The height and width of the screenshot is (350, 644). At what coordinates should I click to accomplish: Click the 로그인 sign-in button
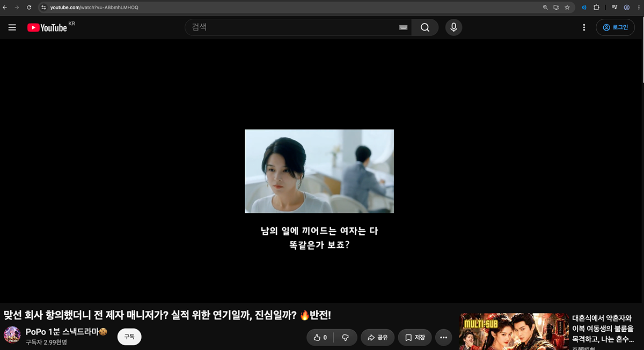[x=616, y=27]
